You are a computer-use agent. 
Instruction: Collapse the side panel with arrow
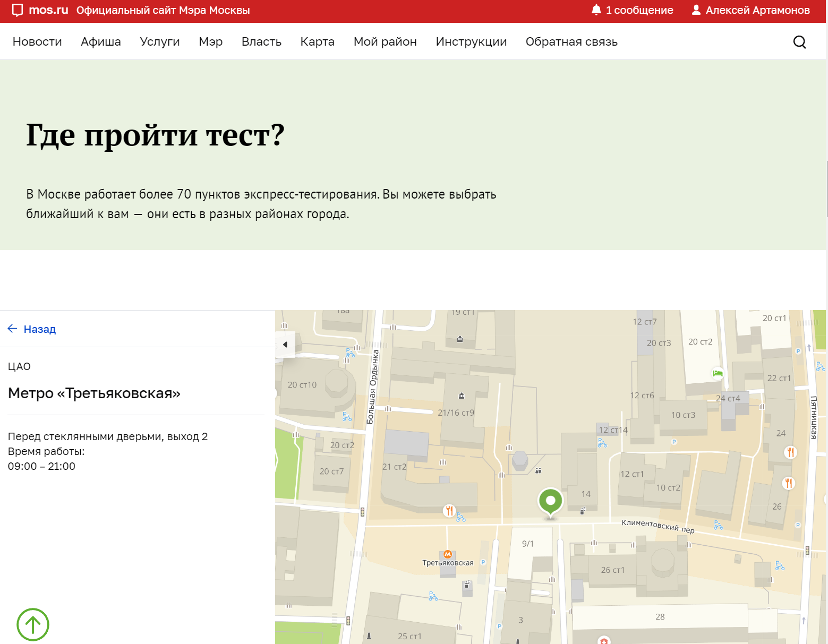click(x=285, y=345)
